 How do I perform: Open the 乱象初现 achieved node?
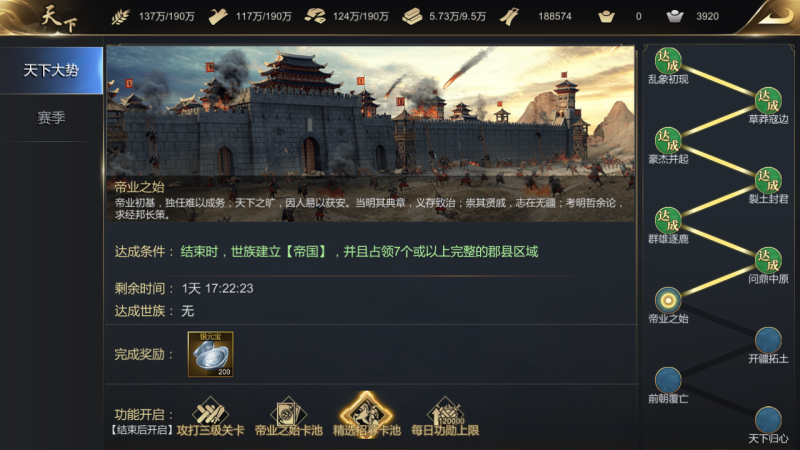[x=668, y=61]
